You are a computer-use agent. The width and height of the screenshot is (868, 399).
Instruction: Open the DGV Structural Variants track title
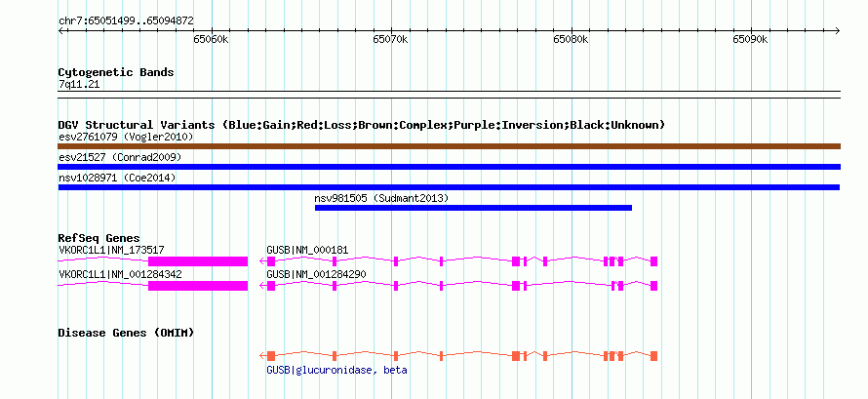pyautogui.click(x=362, y=125)
